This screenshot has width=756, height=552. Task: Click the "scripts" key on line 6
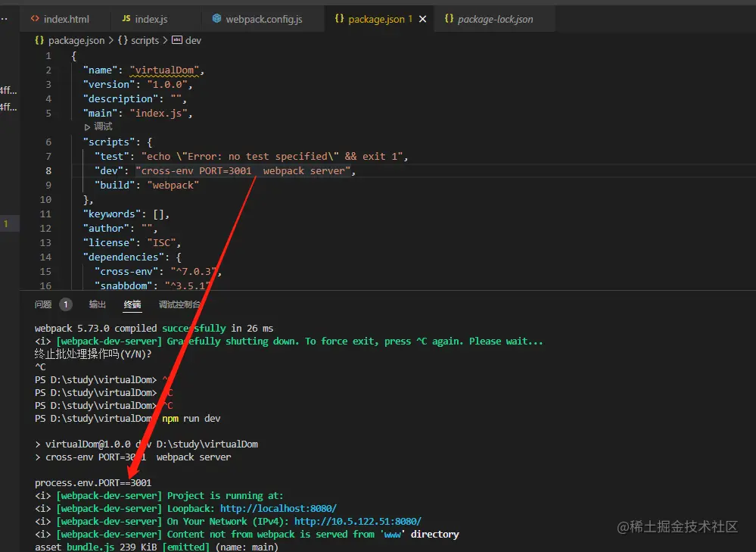109,142
